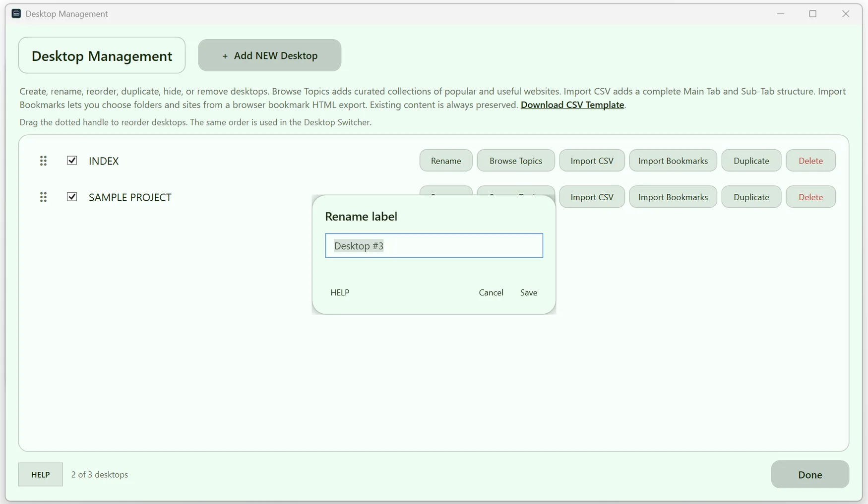The image size is (868, 504).
Task: Rename the INDEX desktop
Action: tap(446, 161)
